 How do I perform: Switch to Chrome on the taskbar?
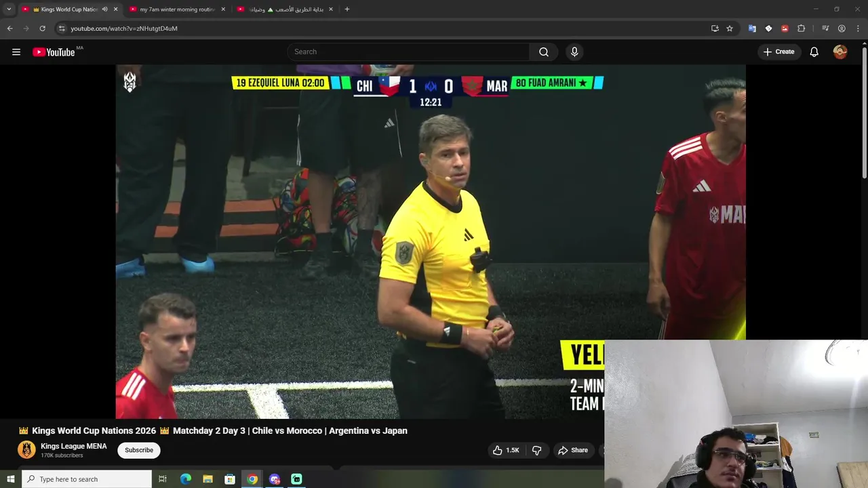[252, 479]
